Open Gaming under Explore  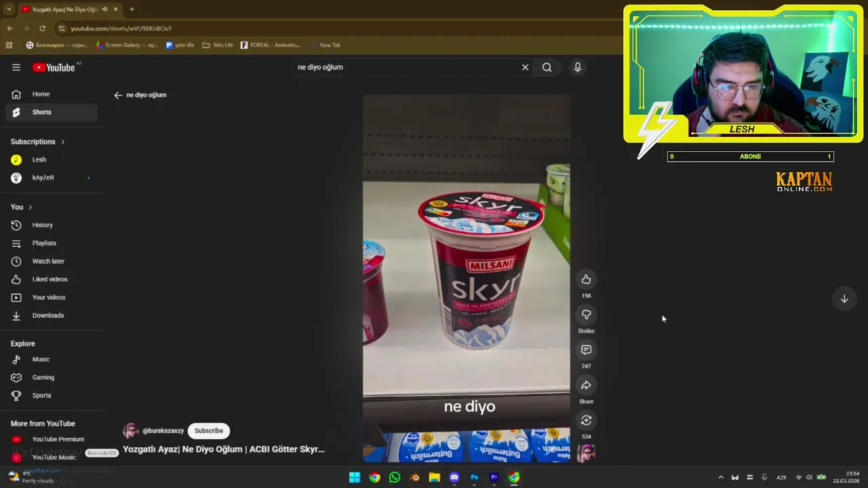pos(52,377)
